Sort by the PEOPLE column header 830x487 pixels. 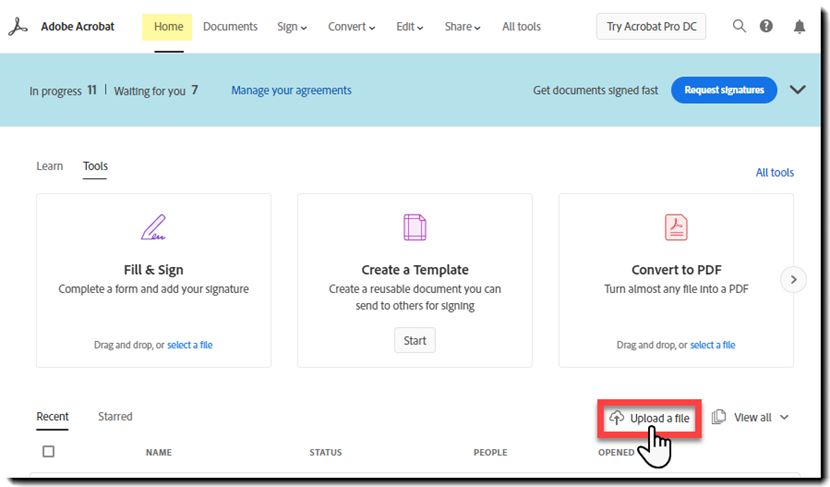(x=490, y=453)
